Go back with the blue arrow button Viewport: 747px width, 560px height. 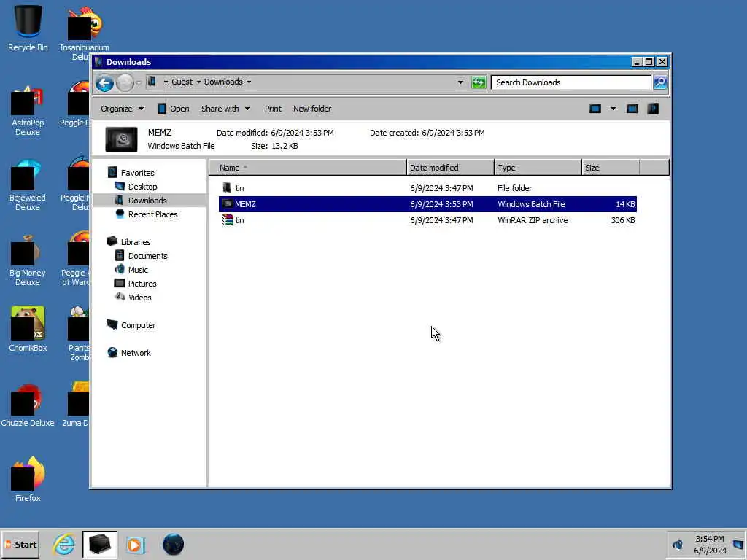coord(104,83)
